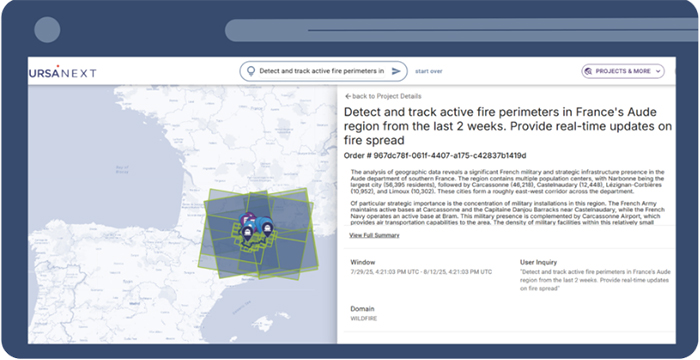Click the browser address bar placeholder
Image resolution: width=700 pixels, height=360 pixels.
(x=462, y=30)
